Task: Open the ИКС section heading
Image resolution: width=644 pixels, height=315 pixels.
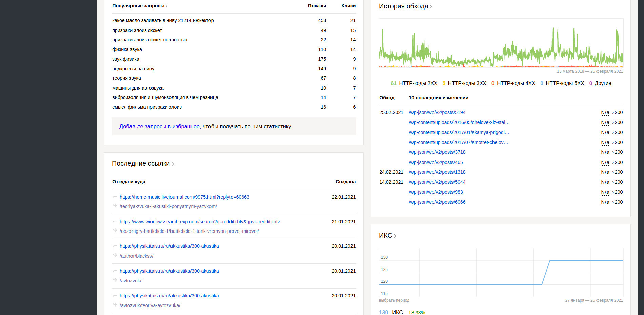Action: point(387,236)
